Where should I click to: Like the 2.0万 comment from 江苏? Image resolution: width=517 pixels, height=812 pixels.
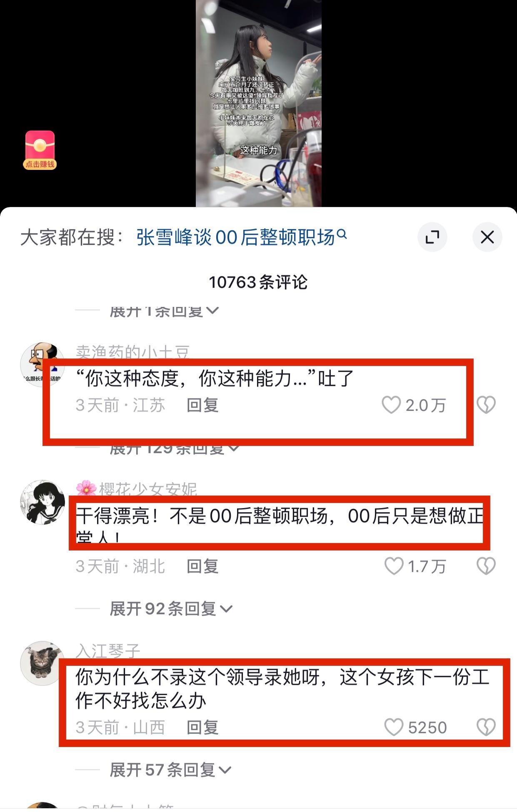[x=391, y=405]
